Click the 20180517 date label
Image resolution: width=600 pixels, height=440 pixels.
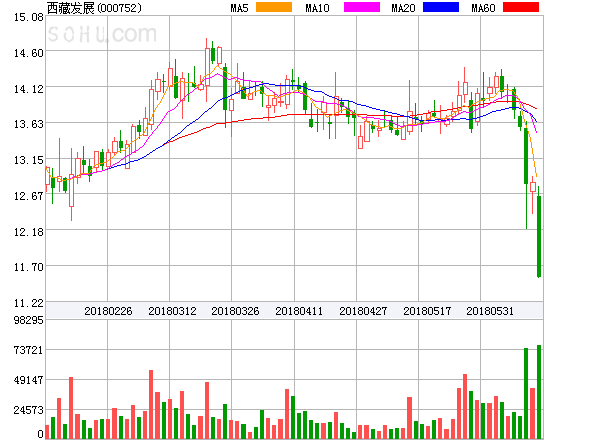(x=427, y=311)
